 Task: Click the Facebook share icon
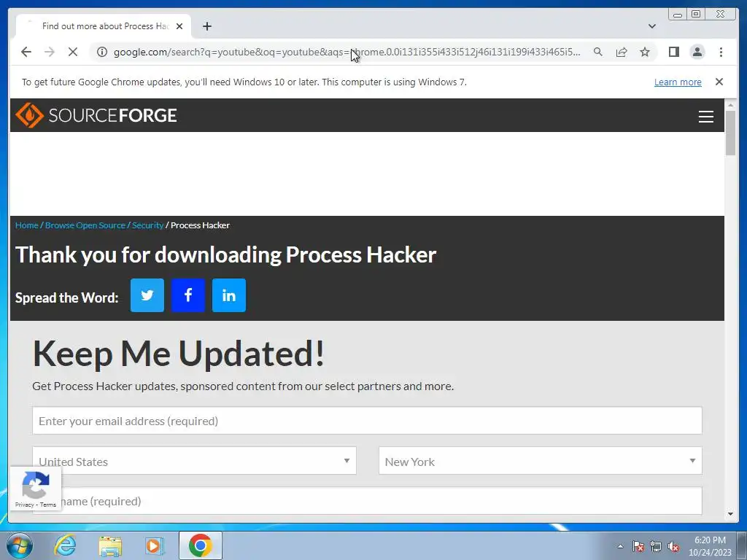(188, 295)
